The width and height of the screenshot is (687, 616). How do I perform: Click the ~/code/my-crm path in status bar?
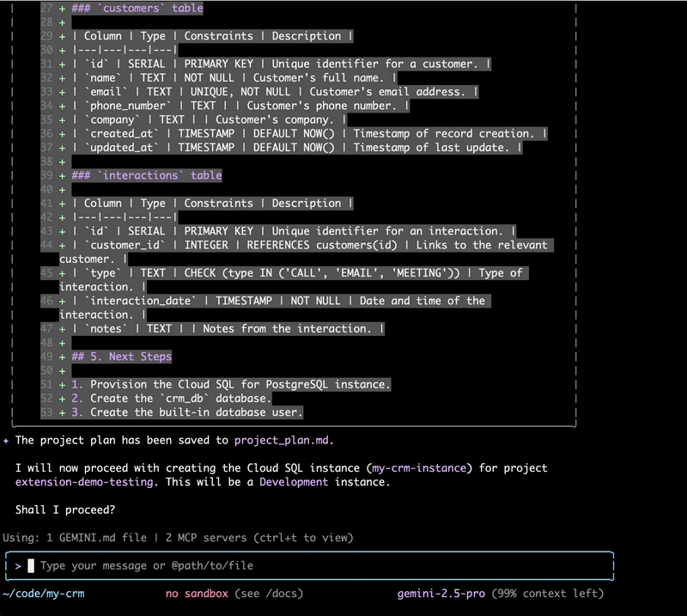pos(44,594)
